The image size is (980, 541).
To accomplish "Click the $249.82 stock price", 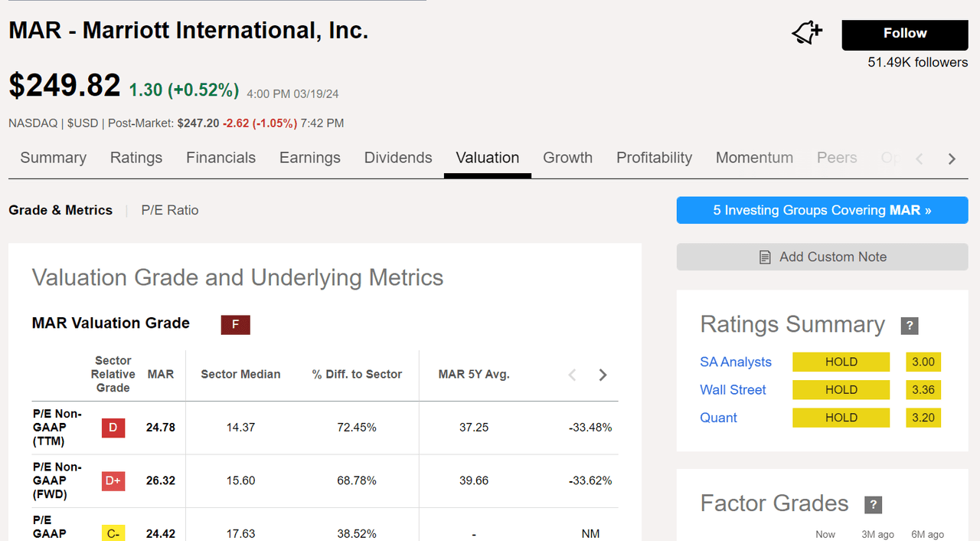I will click(x=64, y=85).
